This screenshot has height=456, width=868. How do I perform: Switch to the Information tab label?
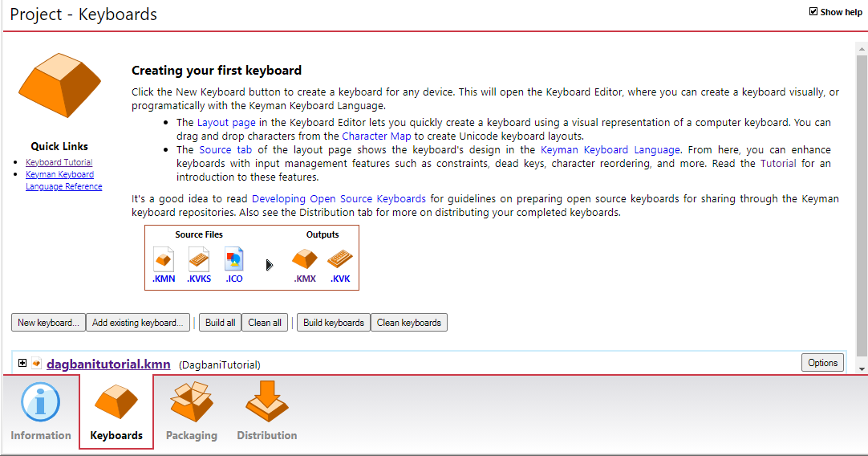click(41, 435)
